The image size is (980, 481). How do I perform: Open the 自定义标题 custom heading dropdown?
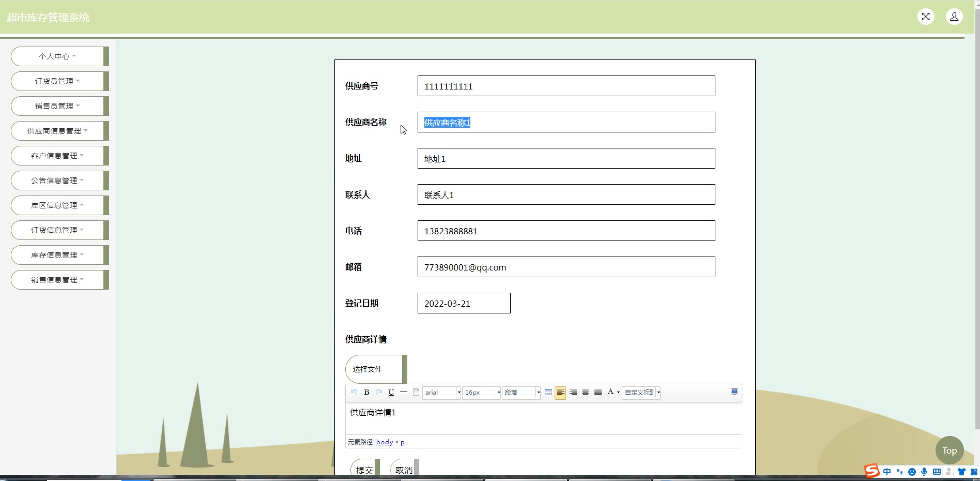pyautogui.click(x=641, y=393)
